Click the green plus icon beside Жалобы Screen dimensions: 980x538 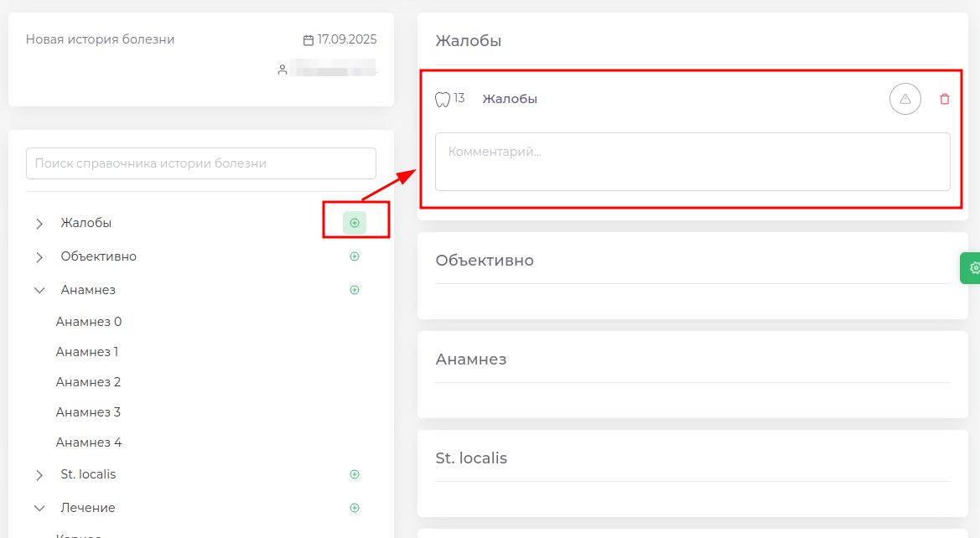(355, 223)
